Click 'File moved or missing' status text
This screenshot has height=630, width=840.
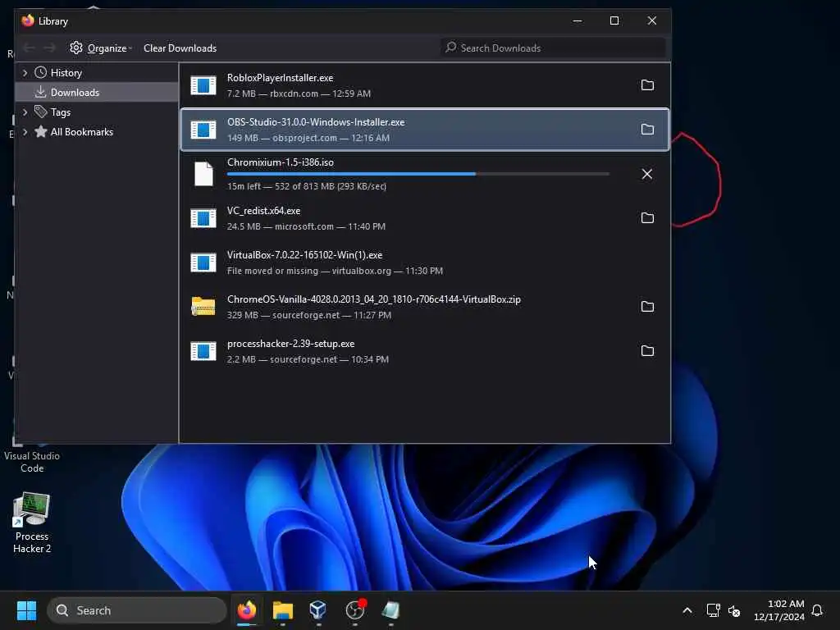[x=272, y=271]
